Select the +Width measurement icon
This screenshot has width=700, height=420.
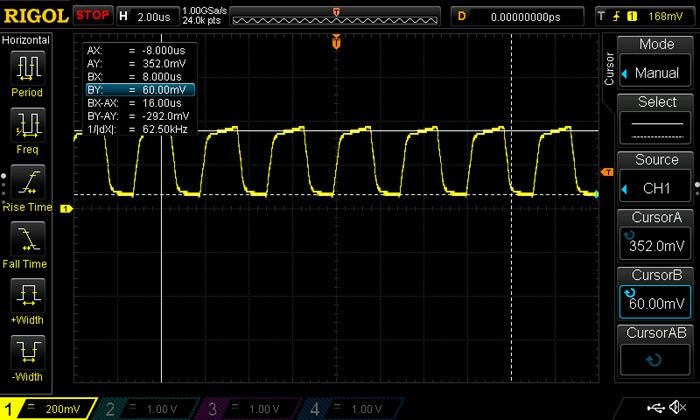tap(28, 295)
